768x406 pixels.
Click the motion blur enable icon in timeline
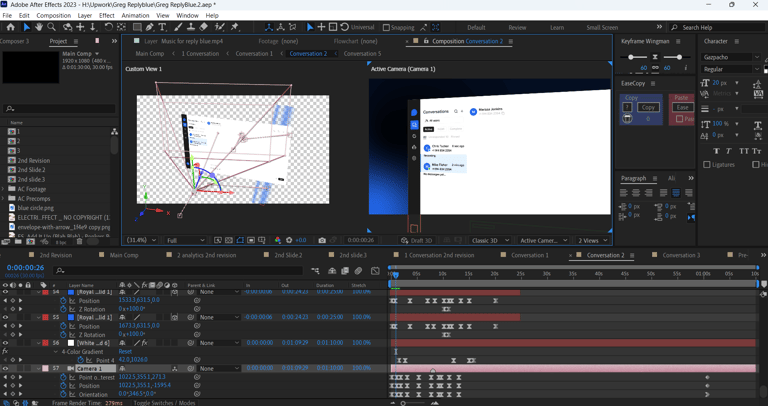tap(359, 270)
